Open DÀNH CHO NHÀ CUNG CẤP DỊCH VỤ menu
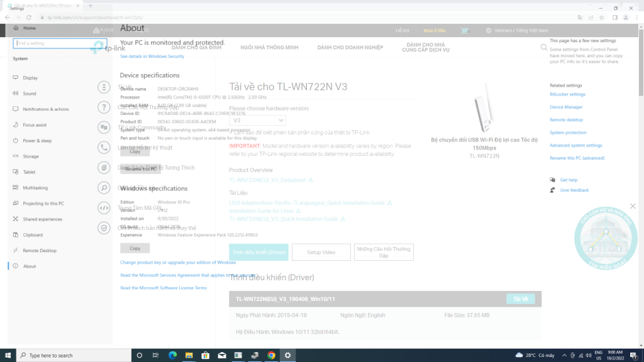The width and height of the screenshot is (644, 362). pos(426,47)
